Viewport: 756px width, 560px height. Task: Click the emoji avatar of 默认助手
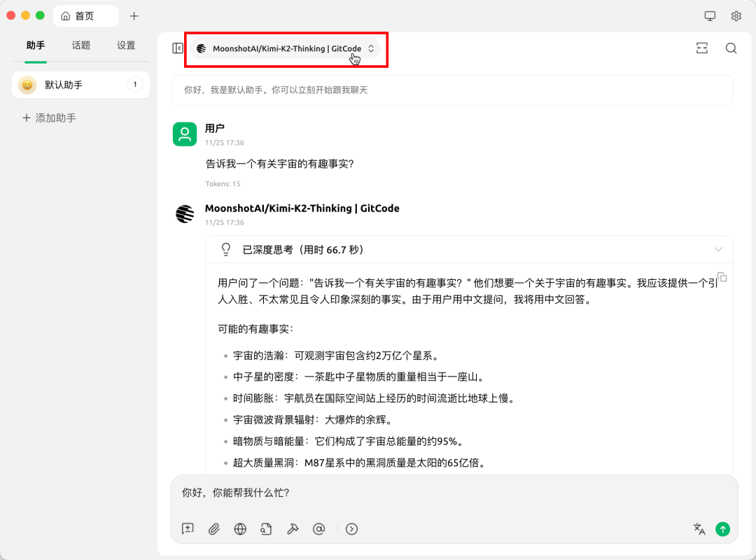pyautogui.click(x=27, y=85)
